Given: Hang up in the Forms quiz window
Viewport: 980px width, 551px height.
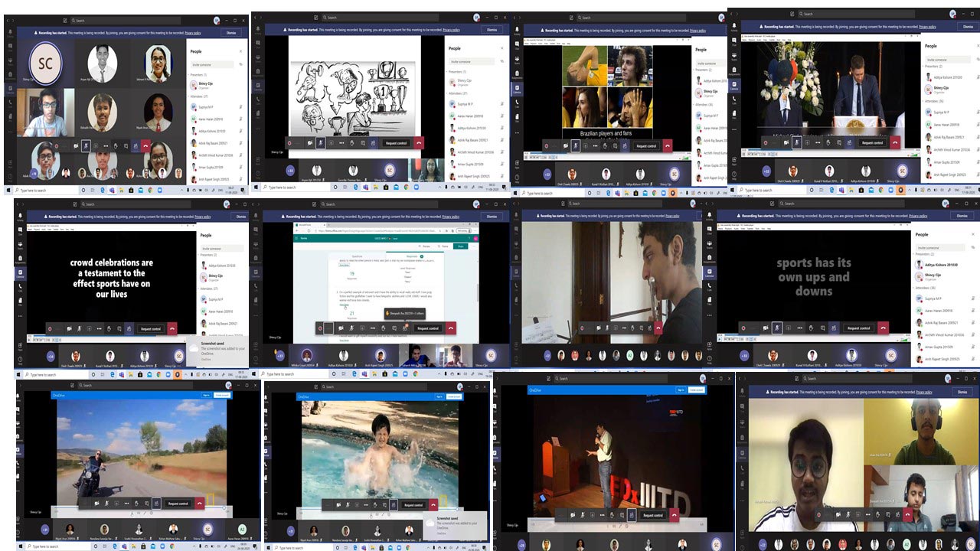Looking at the screenshot, I should (451, 328).
